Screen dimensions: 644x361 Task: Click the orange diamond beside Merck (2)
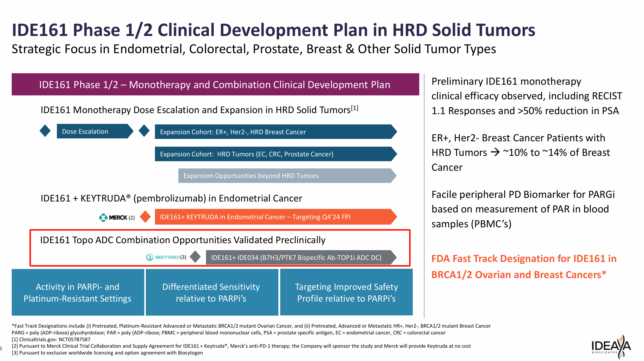[x=145, y=217]
